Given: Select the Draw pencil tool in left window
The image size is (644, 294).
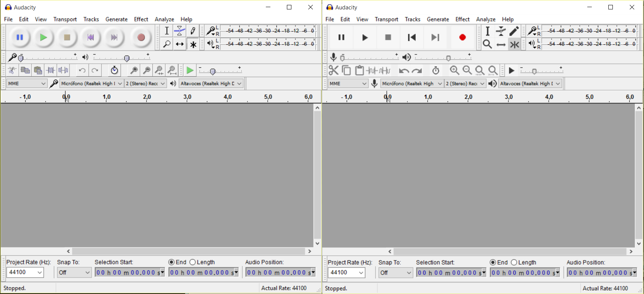Looking at the screenshot, I should click(193, 31).
